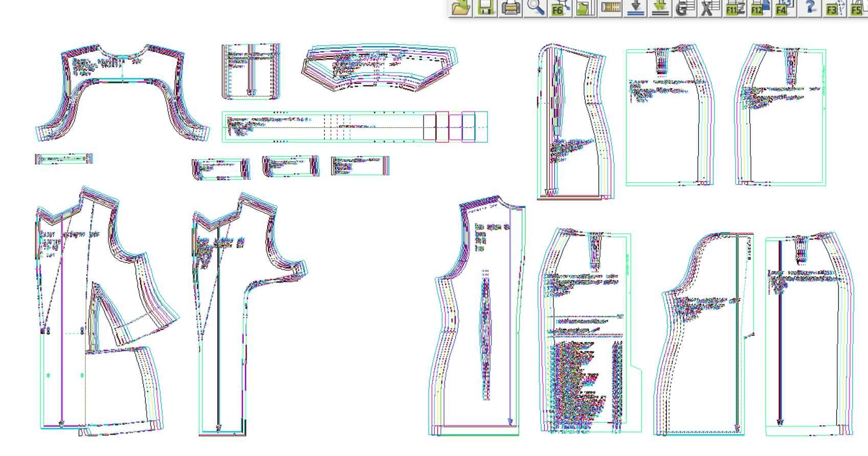Click single down-arrow over blue line icon

click(634, 8)
